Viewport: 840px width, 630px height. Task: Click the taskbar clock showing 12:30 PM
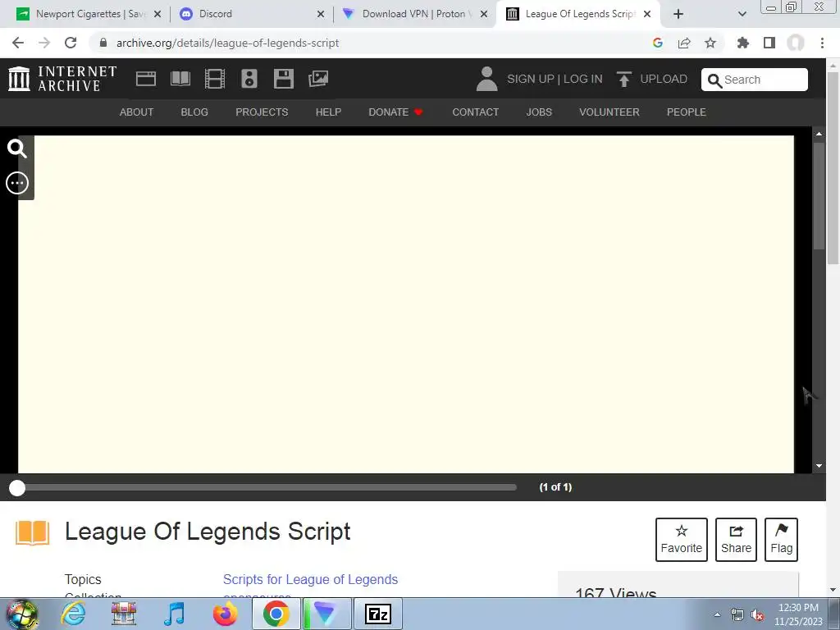click(x=798, y=614)
